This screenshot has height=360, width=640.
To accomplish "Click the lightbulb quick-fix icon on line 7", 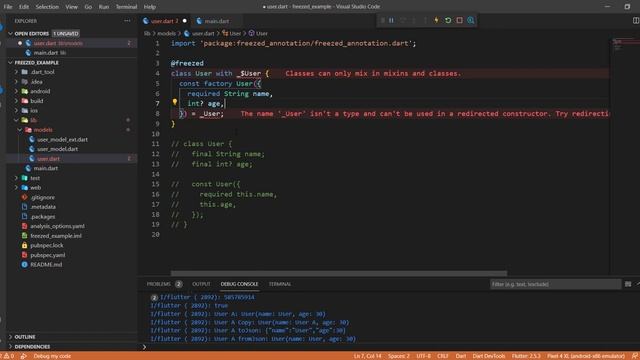I will point(175,102).
